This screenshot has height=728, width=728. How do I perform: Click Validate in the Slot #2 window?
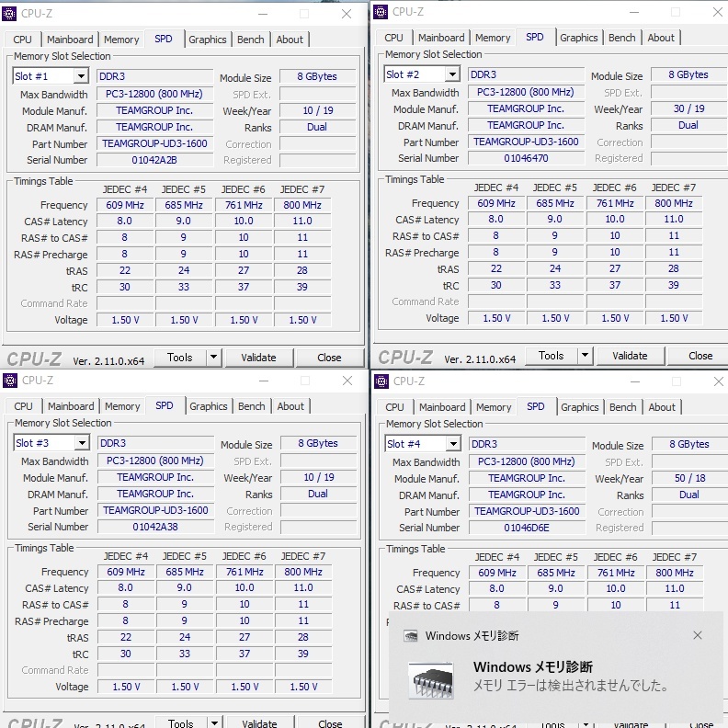coord(630,355)
